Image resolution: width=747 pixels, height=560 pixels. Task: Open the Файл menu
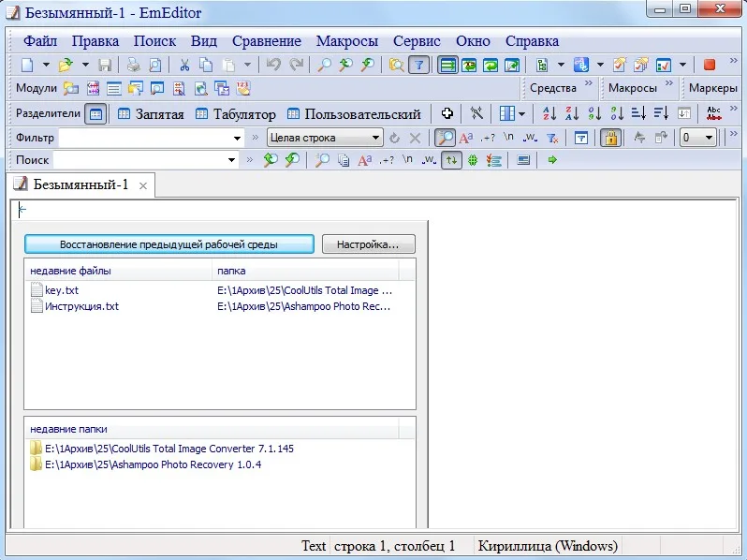40,41
